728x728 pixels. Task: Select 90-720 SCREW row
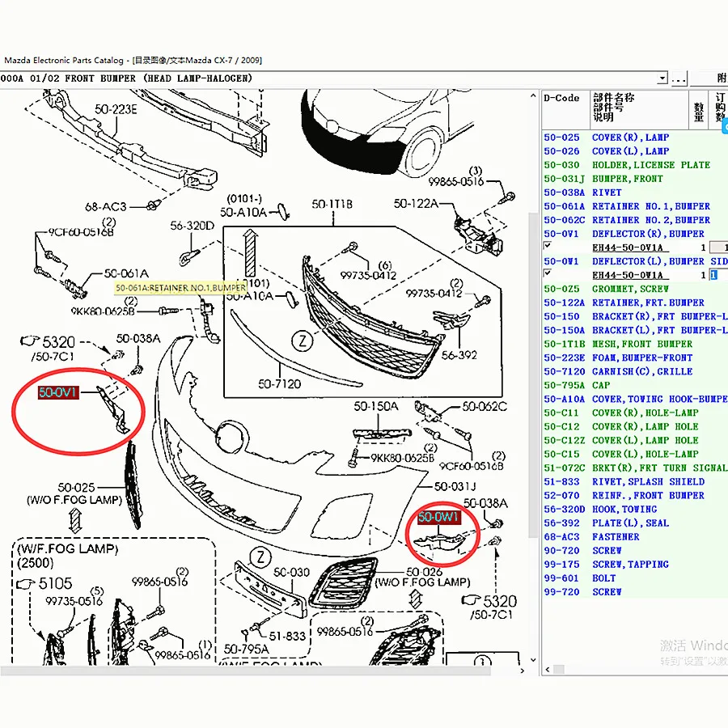[x=635, y=551]
